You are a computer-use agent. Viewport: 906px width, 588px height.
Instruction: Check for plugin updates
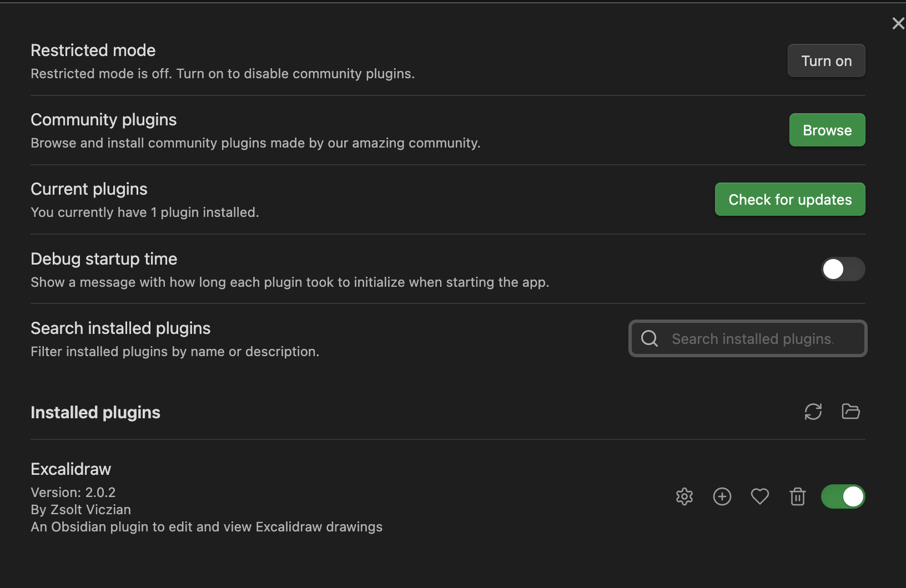[789, 199]
